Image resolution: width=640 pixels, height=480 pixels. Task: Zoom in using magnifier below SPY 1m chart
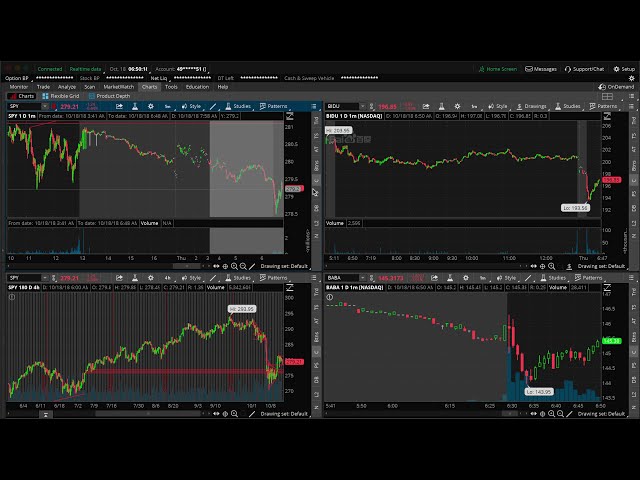234,267
